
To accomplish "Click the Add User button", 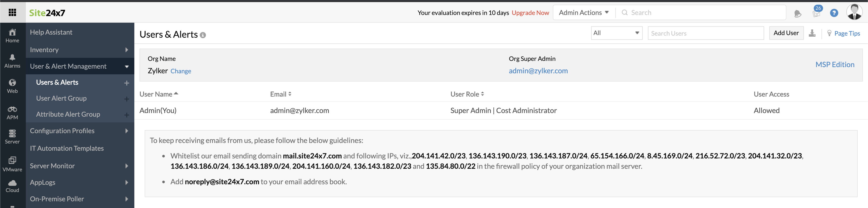I will click(x=786, y=33).
